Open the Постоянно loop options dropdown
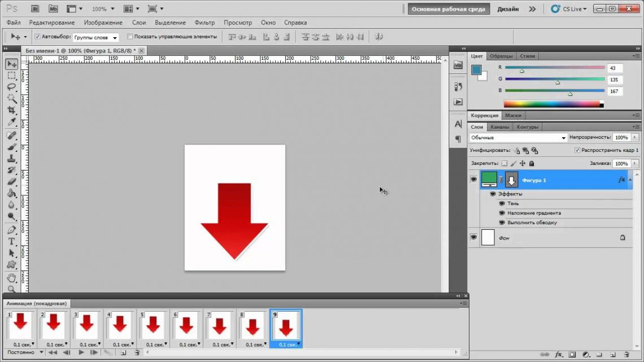 click(x=25, y=352)
